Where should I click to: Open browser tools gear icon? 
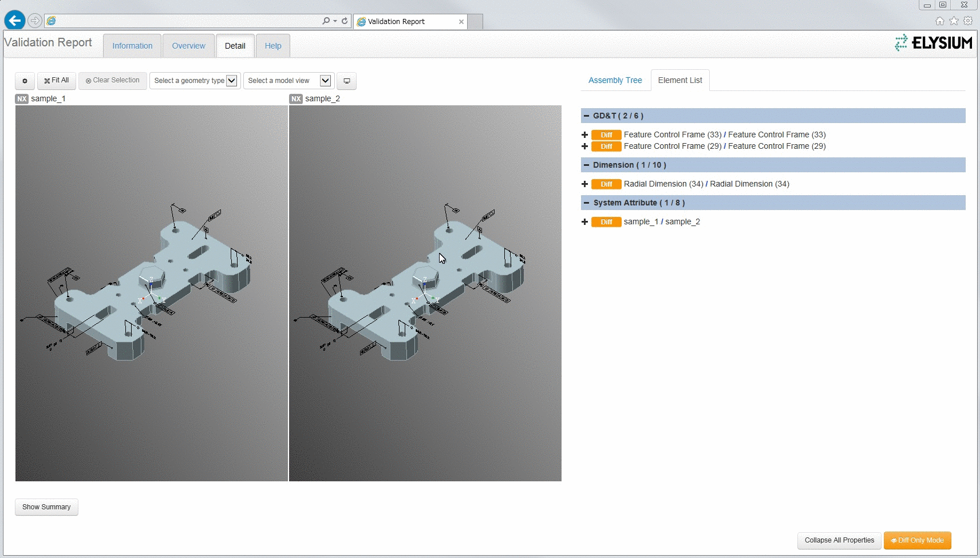[x=968, y=21]
